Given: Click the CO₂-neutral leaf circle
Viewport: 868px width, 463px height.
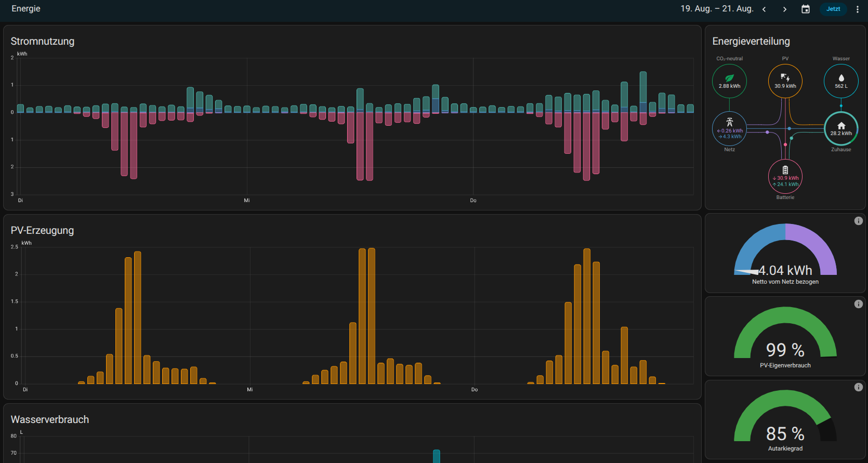Looking at the screenshot, I should click(x=729, y=81).
